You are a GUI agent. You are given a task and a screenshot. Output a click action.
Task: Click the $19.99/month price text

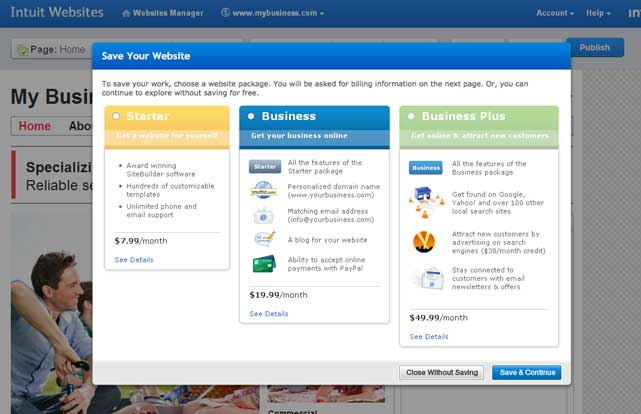(278, 295)
